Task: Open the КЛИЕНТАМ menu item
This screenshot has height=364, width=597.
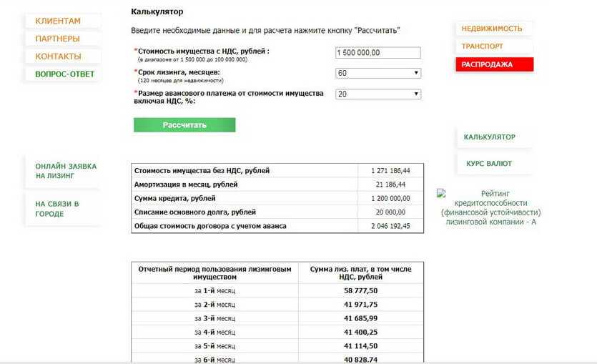Action: 58,21
